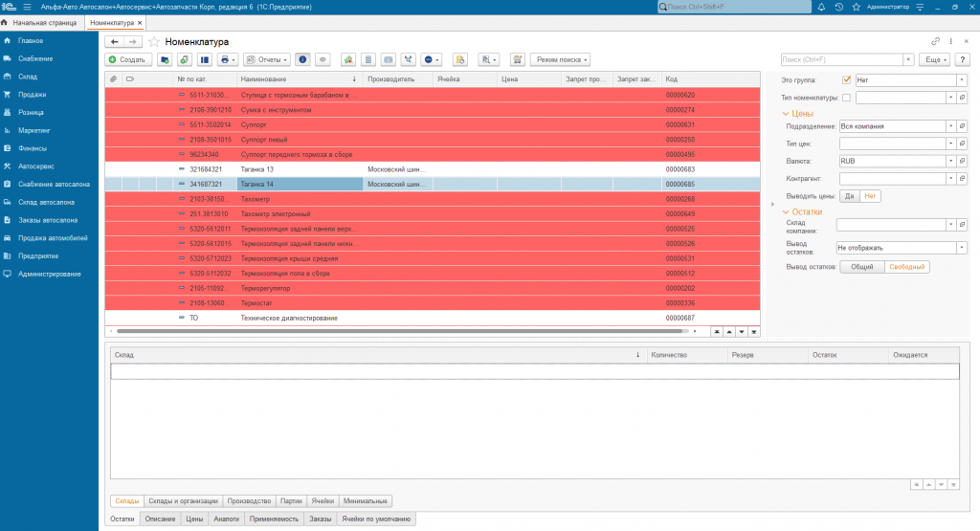This screenshot has width=980, height=531.
Task: Close the Номенклатура tab
Action: tap(140, 23)
